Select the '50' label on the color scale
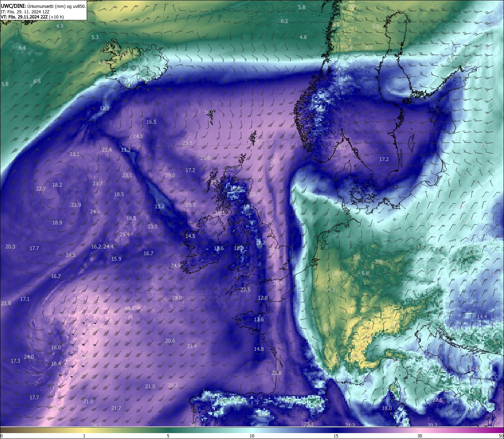Screen dimensions: 504x439 [x=501, y=436]
